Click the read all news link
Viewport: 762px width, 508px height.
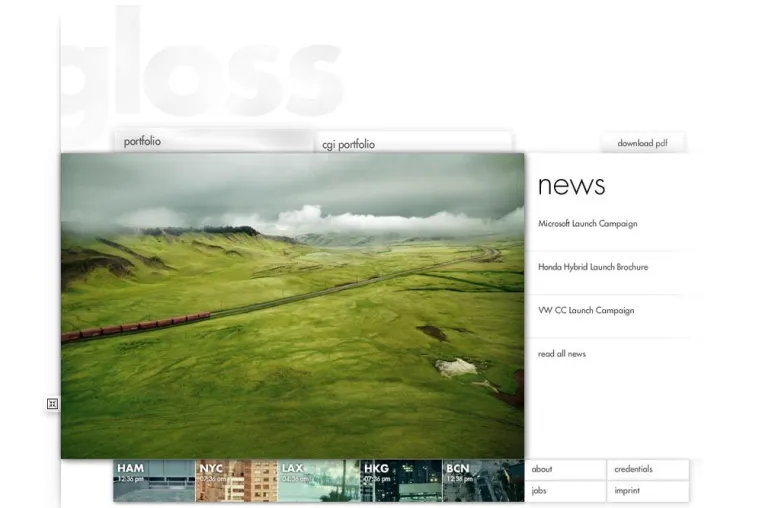562,354
